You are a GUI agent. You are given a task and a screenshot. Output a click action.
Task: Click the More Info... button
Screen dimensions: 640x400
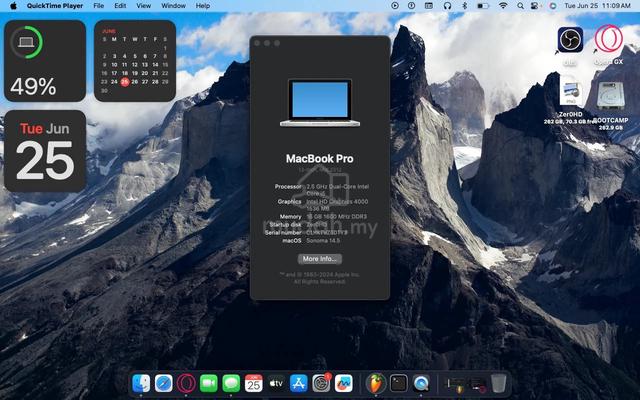pos(320,259)
